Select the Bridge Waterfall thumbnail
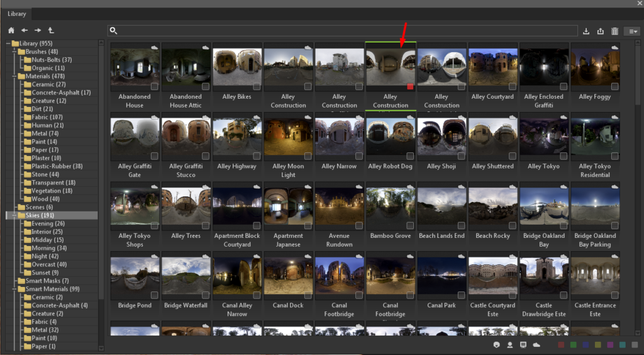 click(x=186, y=276)
